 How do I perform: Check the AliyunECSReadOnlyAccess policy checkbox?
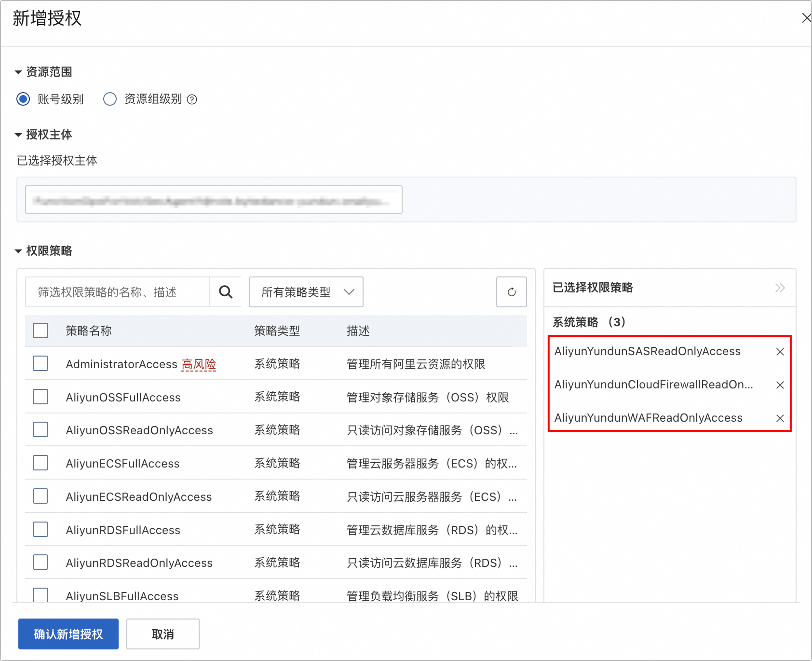click(x=41, y=496)
